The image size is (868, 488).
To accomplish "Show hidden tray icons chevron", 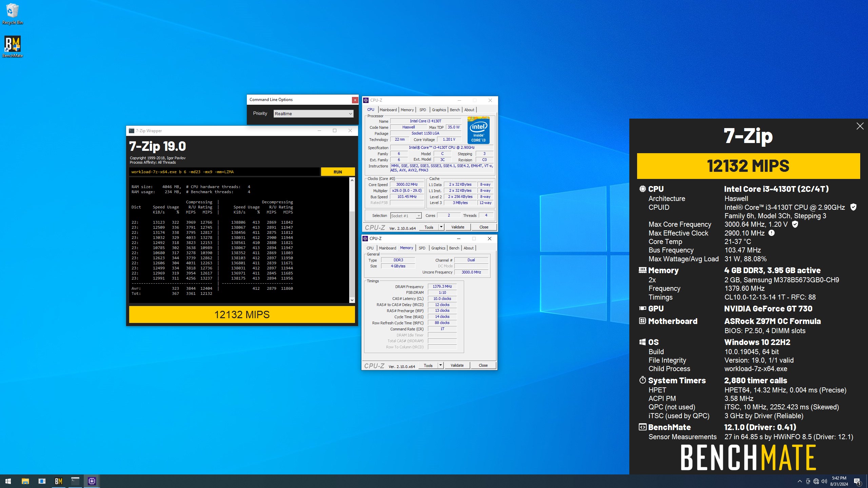I will point(800,481).
